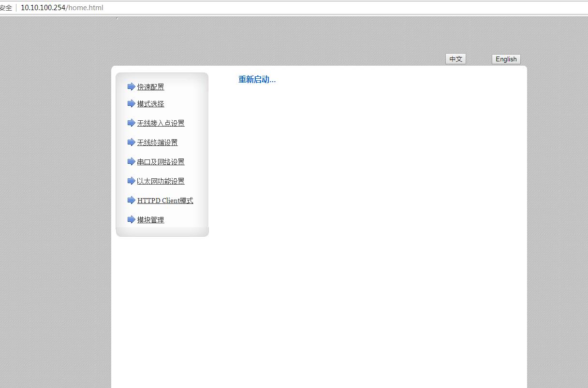Go to 模块管理 module management

click(150, 220)
